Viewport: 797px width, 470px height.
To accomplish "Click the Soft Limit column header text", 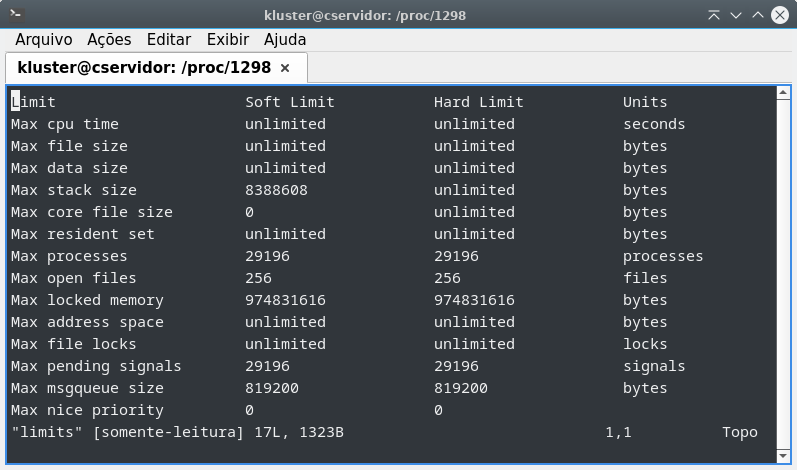I will 289,102.
